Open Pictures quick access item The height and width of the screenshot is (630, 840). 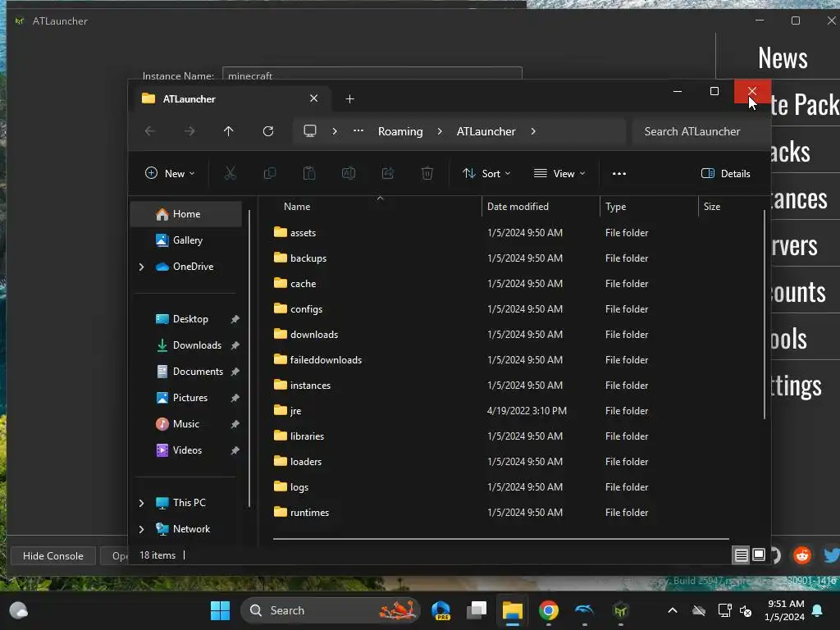186,398
